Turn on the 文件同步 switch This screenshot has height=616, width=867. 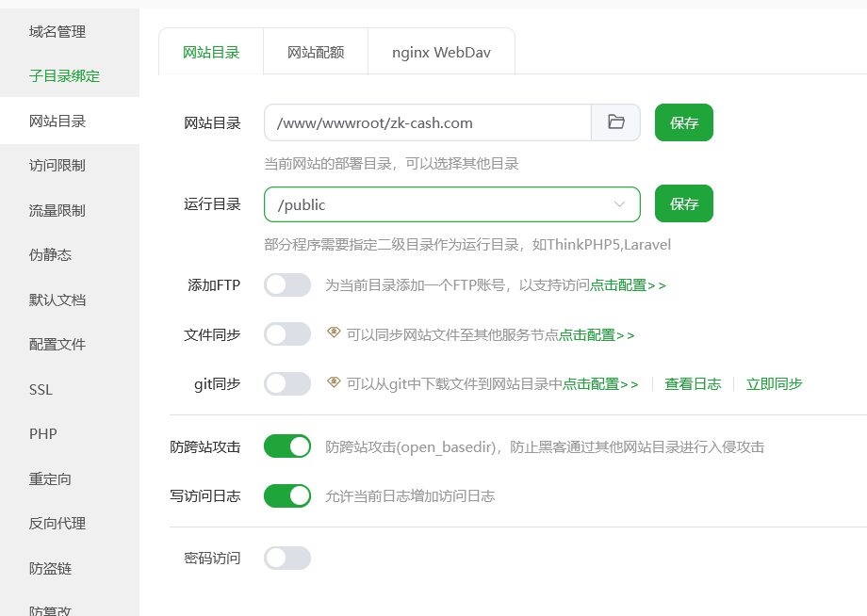click(287, 333)
